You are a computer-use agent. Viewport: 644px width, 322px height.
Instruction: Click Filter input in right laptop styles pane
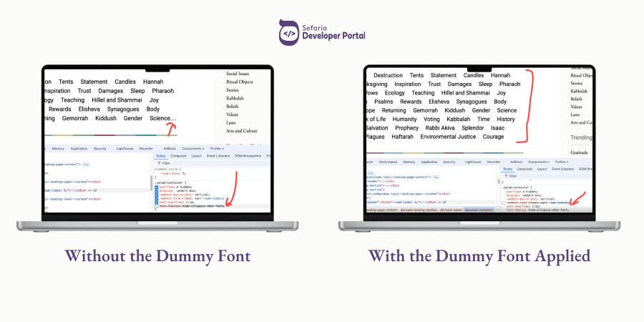coord(547,176)
